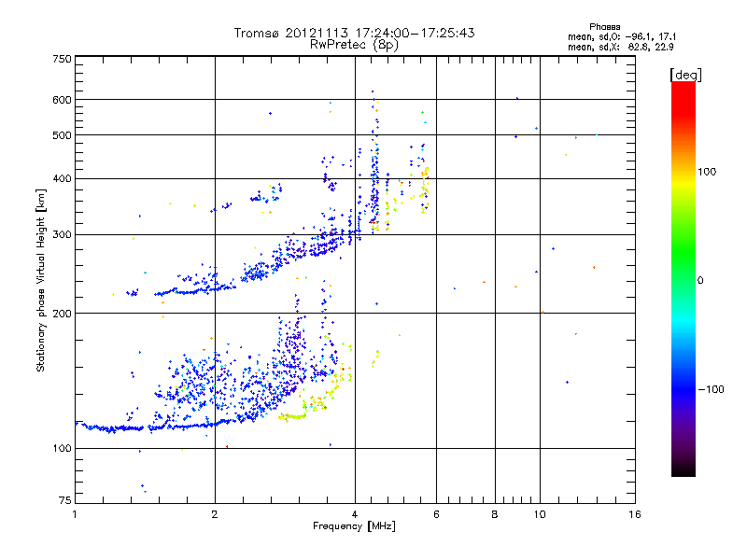Click the 'mean, sd,X: 82.8, 22.9' line
Screen dimensions: 747x560
(x=621, y=47)
